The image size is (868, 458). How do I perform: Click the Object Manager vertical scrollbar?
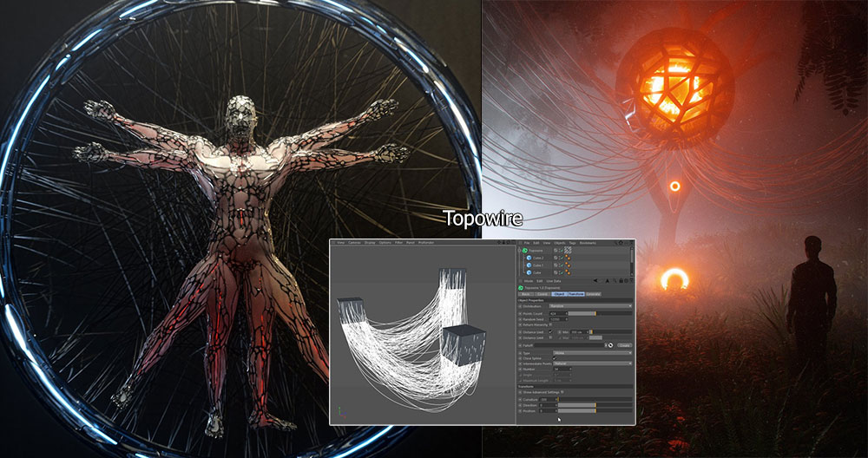point(632,262)
